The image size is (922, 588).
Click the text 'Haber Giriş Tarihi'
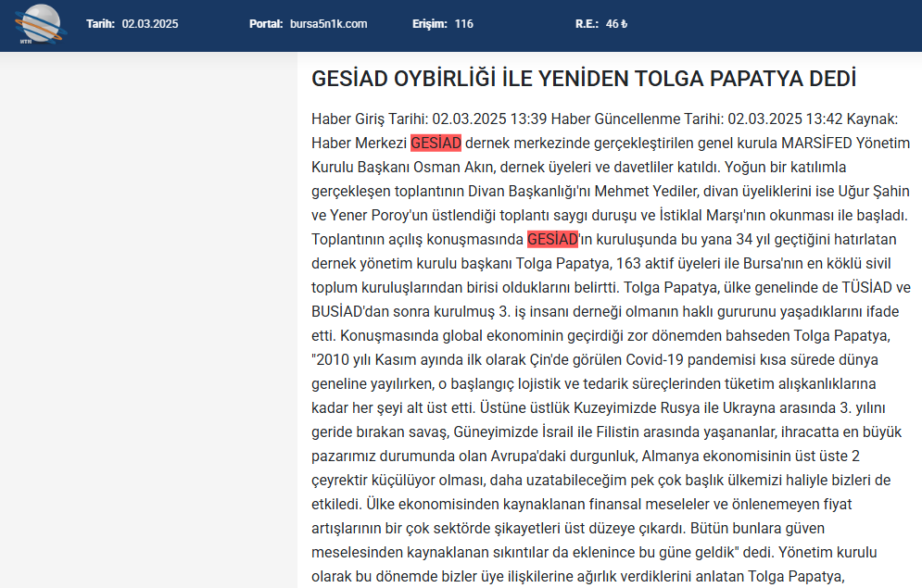pyautogui.click(x=370, y=119)
